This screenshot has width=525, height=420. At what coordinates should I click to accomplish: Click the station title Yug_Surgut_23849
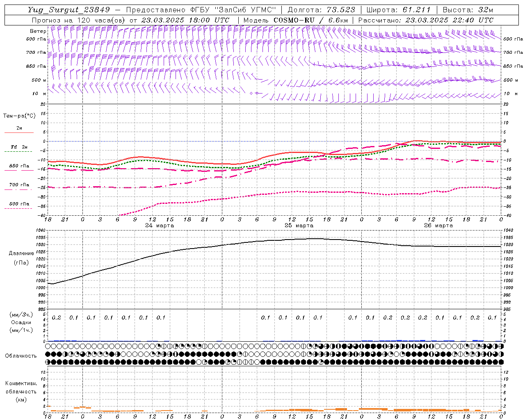pyautogui.click(x=68, y=10)
